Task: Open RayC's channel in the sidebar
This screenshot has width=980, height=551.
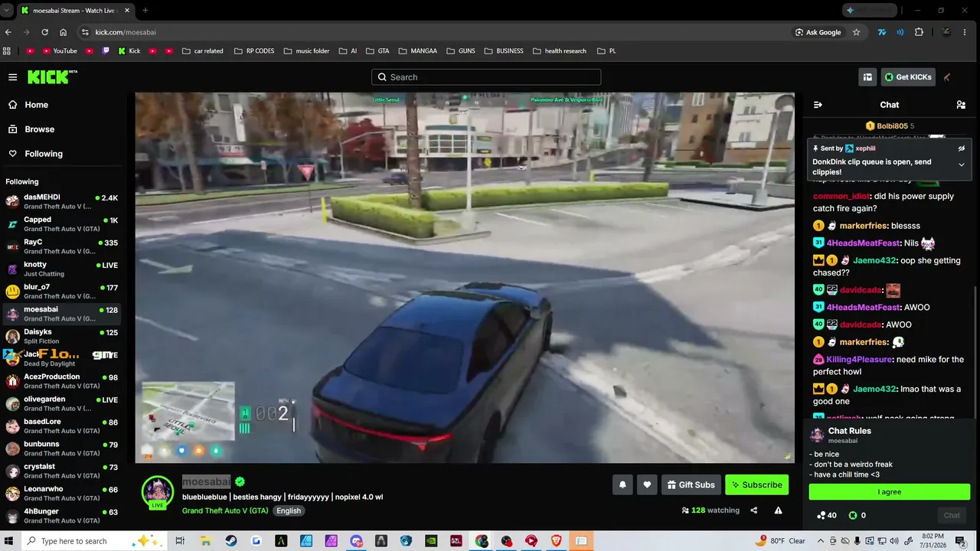Action: [61, 246]
